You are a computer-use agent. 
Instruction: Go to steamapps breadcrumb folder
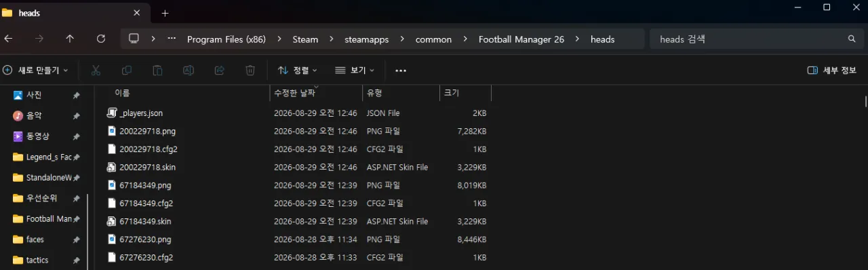pos(366,39)
